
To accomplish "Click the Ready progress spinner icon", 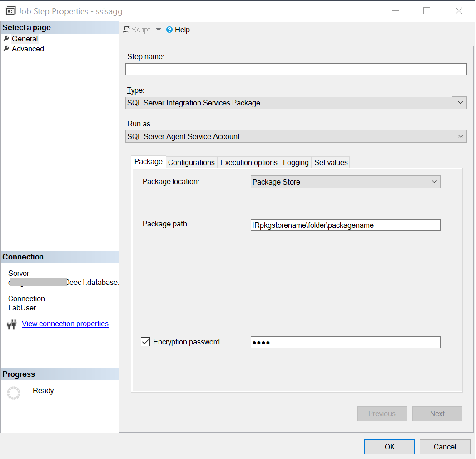I will (x=14, y=393).
